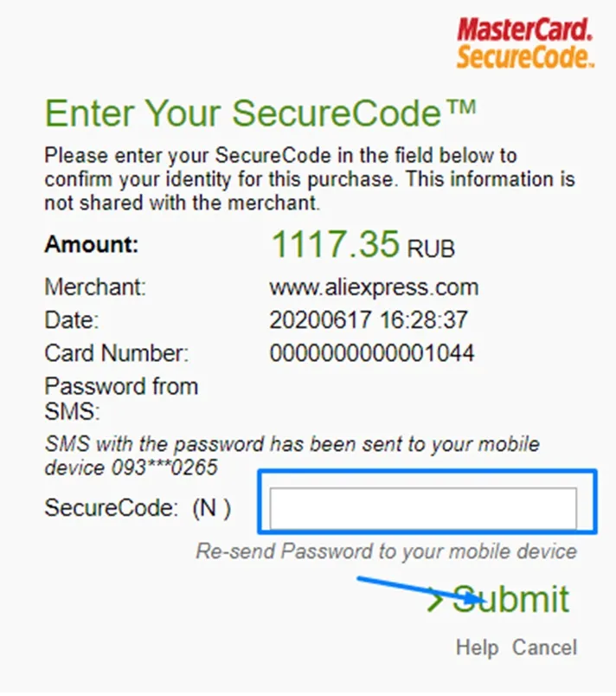This screenshot has width=616, height=696.
Task: Click the Merchant label
Action: tap(95, 287)
